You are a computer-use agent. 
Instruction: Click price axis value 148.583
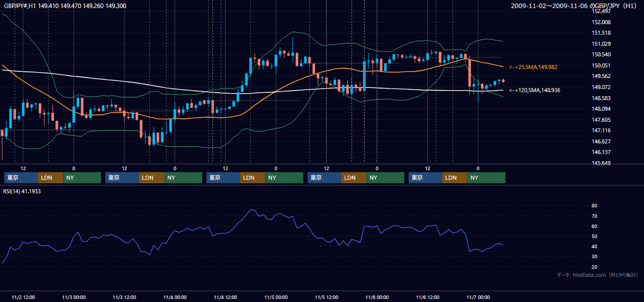(x=601, y=98)
